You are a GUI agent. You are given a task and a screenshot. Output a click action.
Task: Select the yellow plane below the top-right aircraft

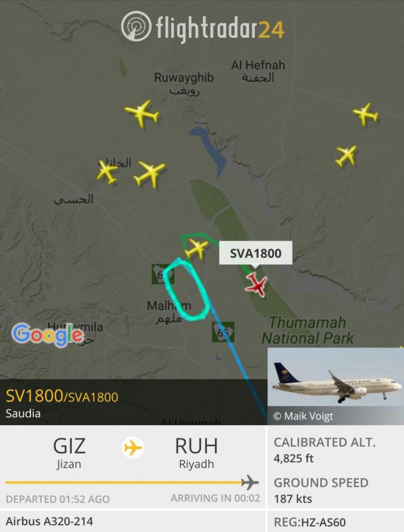(346, 156)
